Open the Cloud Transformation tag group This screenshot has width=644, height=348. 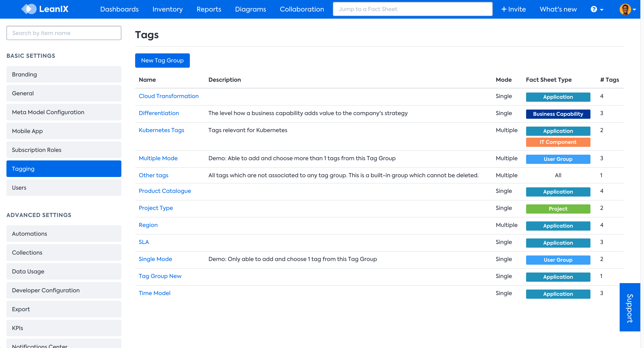[168, 96]
